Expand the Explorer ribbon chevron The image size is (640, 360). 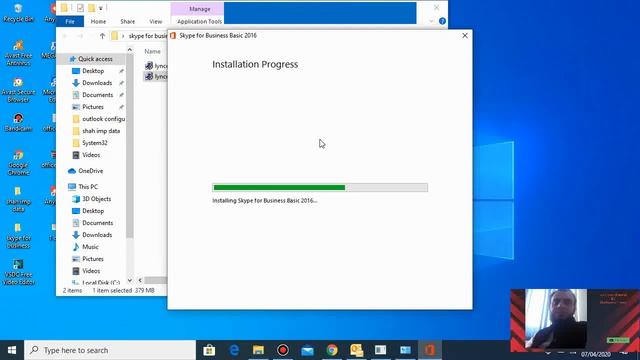431,21
